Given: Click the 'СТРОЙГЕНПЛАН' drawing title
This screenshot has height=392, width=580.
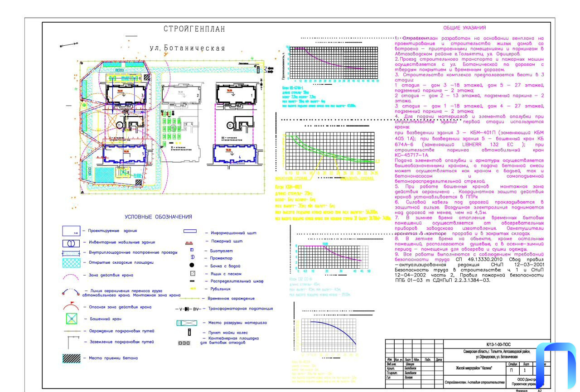Looking at the screenshot, I should tap(194, 29).
